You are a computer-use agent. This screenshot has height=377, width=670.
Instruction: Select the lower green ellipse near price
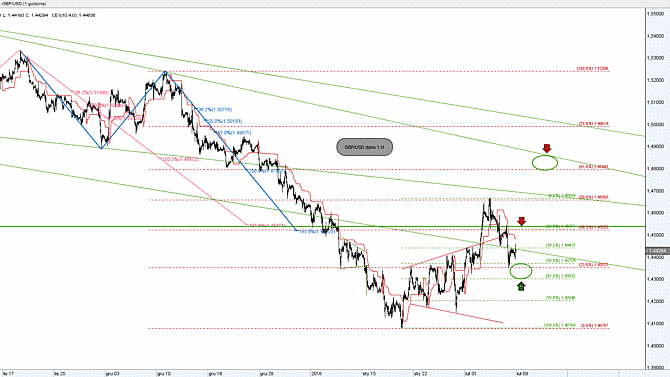[x=521, y=271]
